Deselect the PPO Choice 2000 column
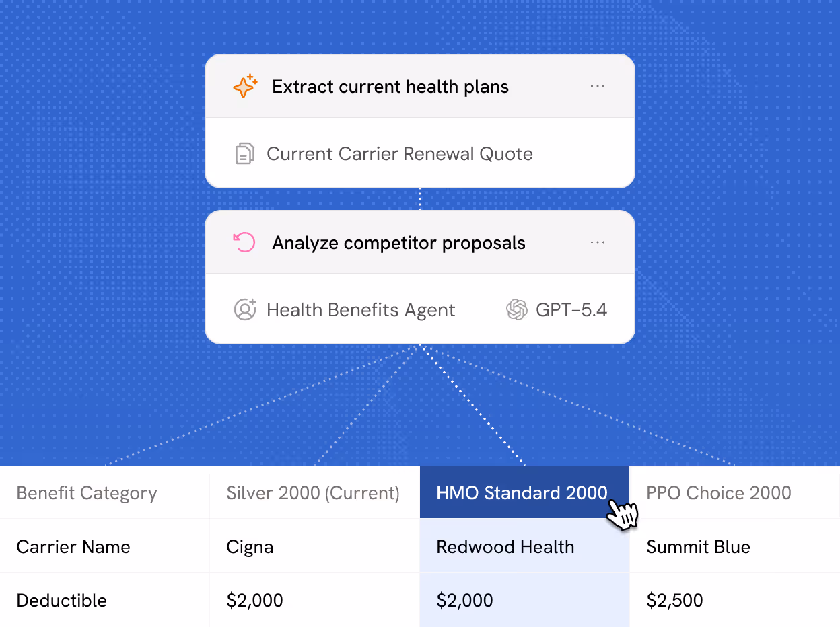The height and width of the screenshot is (627, 840). tap(718, 492)
